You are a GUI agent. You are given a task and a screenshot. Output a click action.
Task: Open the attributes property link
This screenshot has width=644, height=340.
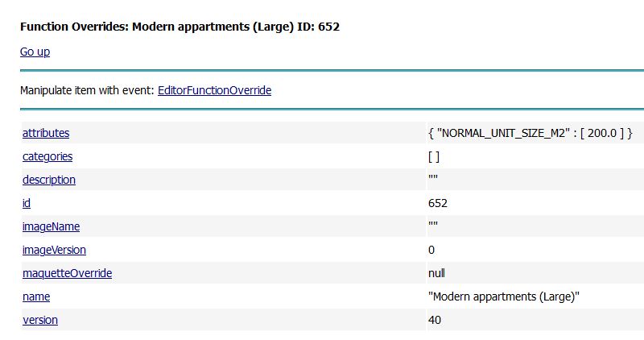tap(46, 133)
